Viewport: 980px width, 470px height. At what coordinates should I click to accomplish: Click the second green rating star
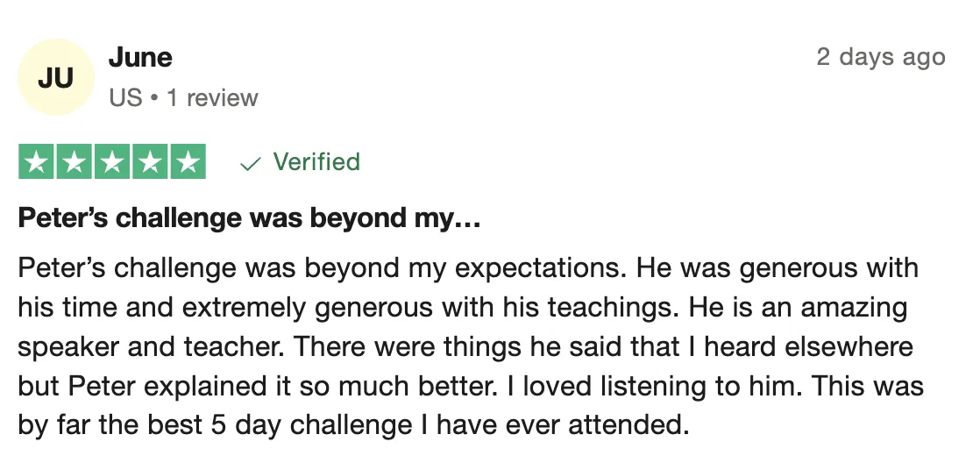tap(75, 162)
